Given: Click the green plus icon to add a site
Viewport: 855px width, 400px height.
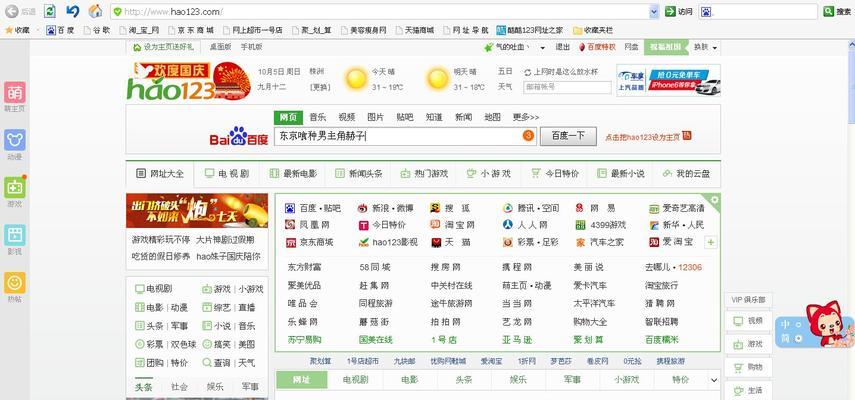Looking at the screenshot, I should (711, 242).
